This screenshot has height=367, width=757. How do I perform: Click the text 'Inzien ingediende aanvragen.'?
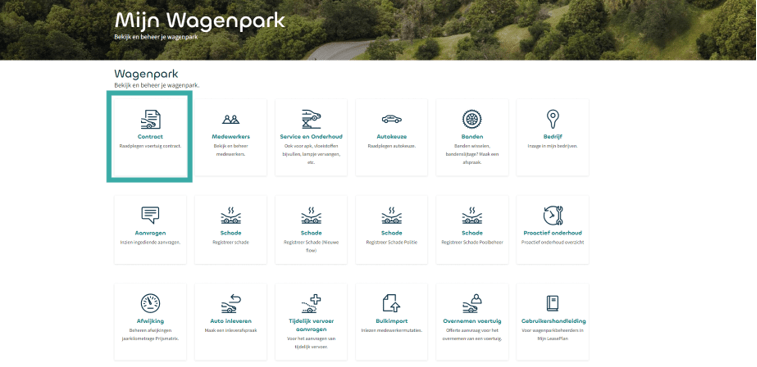[150, 242]
